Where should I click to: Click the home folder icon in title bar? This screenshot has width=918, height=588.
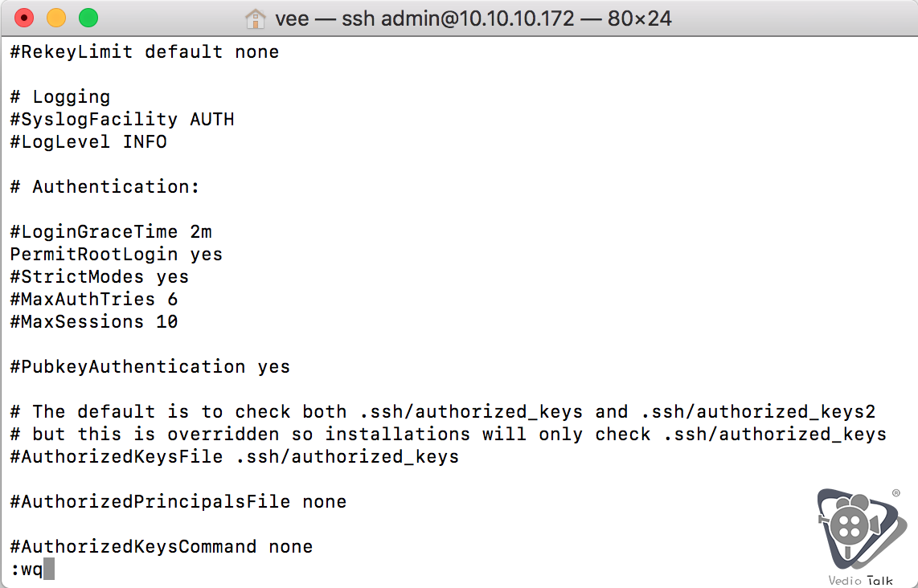point(256,18)
